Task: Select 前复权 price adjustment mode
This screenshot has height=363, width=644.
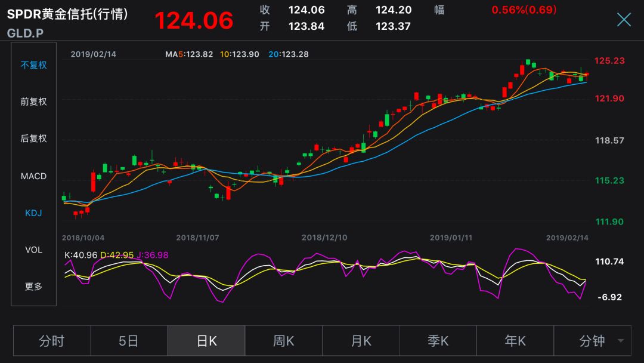Action: pyautogui.click(x=33, y=101)
